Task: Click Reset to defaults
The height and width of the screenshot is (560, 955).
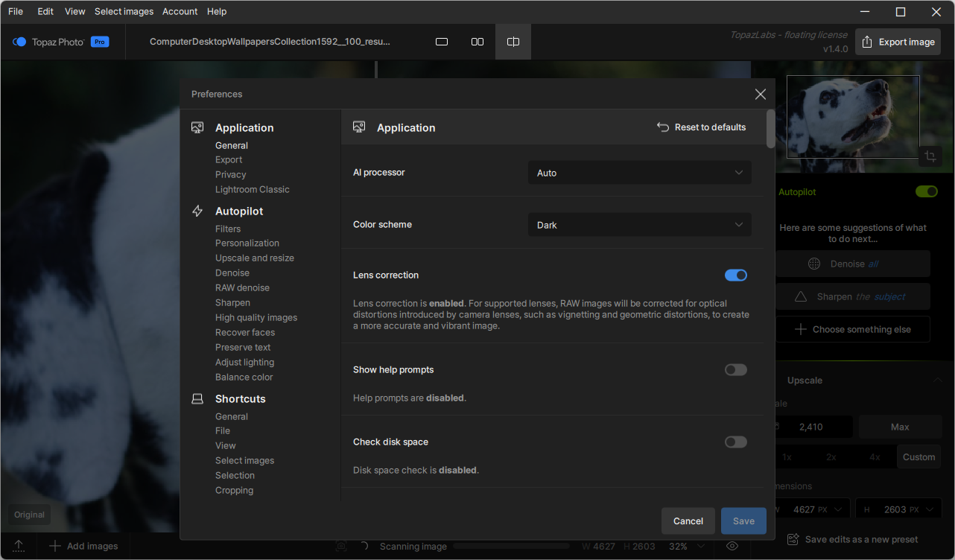Action: point(701,127)
